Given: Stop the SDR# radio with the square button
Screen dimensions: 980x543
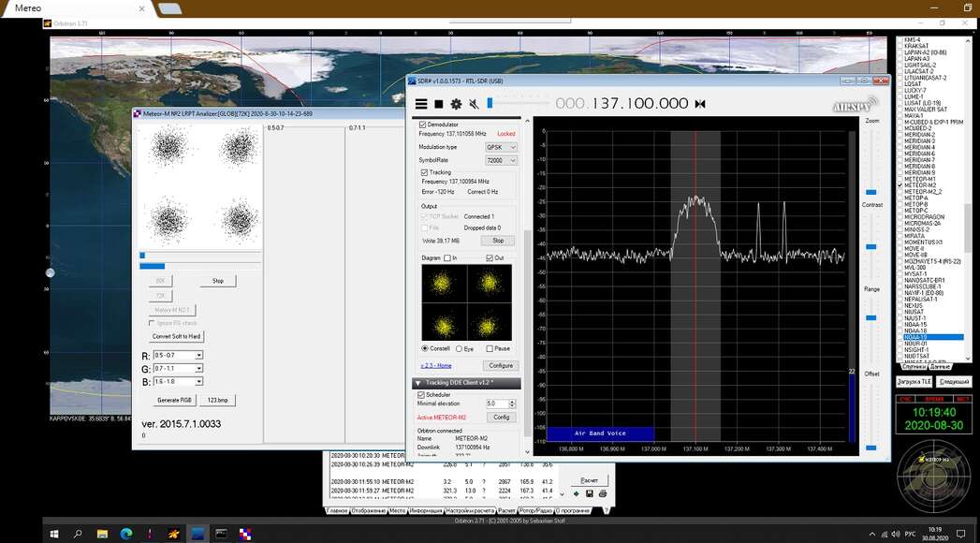Looking at the screenshot, I should click(439, 104).
